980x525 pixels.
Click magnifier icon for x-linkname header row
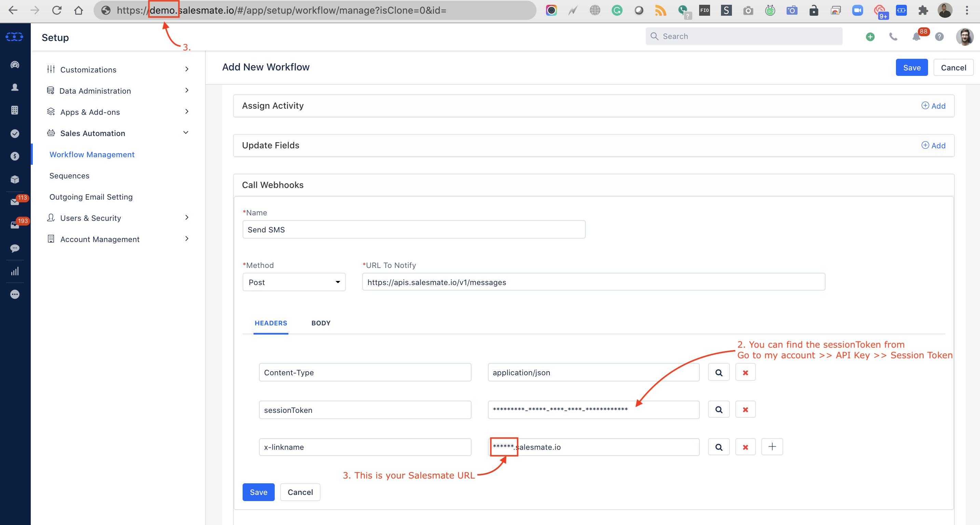click(x=719, y=447)
